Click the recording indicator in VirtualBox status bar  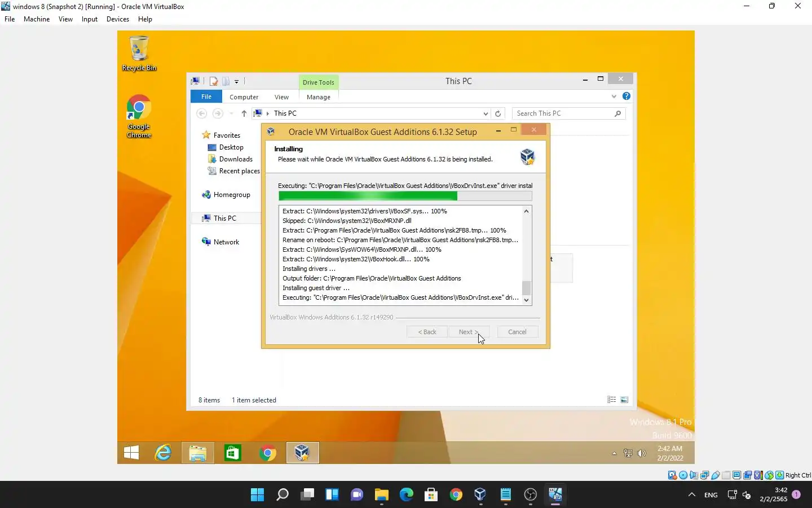click(748, 475)
